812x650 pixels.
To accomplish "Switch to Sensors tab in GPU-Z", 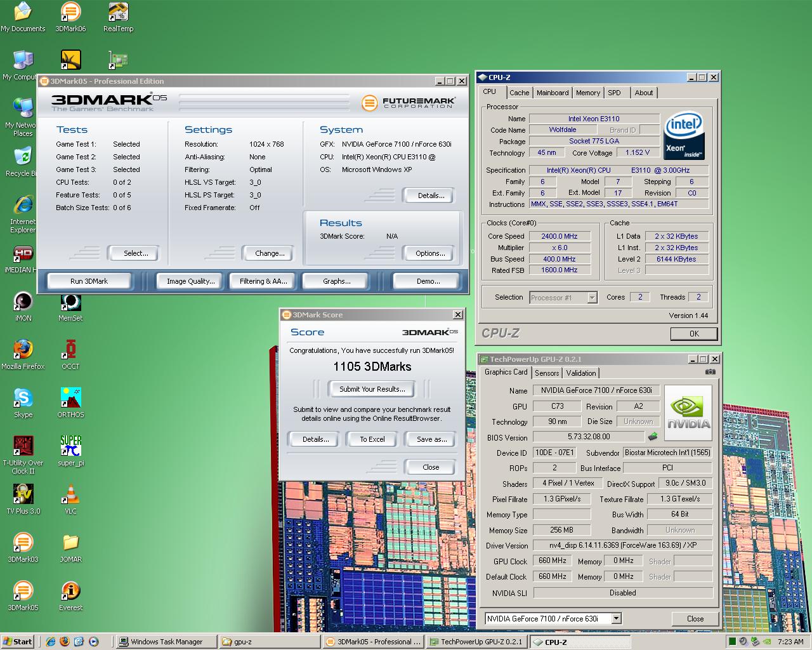I will coord(547,373).
